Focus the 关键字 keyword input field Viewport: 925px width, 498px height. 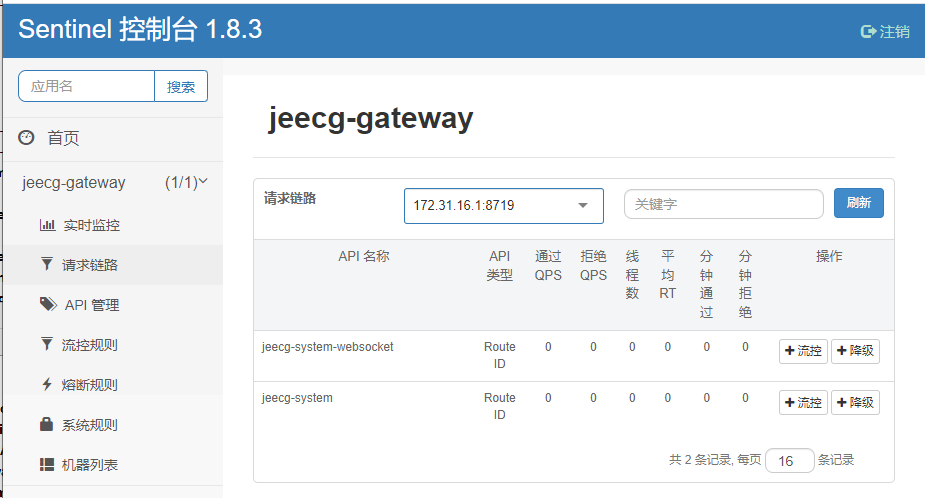point(723,204)
